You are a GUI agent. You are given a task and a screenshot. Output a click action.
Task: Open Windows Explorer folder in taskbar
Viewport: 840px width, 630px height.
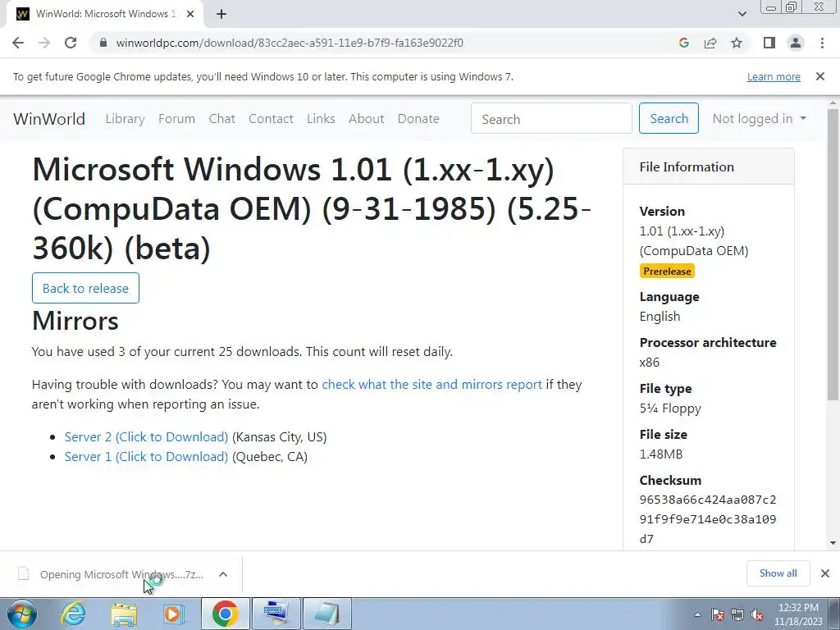[124, 614]
